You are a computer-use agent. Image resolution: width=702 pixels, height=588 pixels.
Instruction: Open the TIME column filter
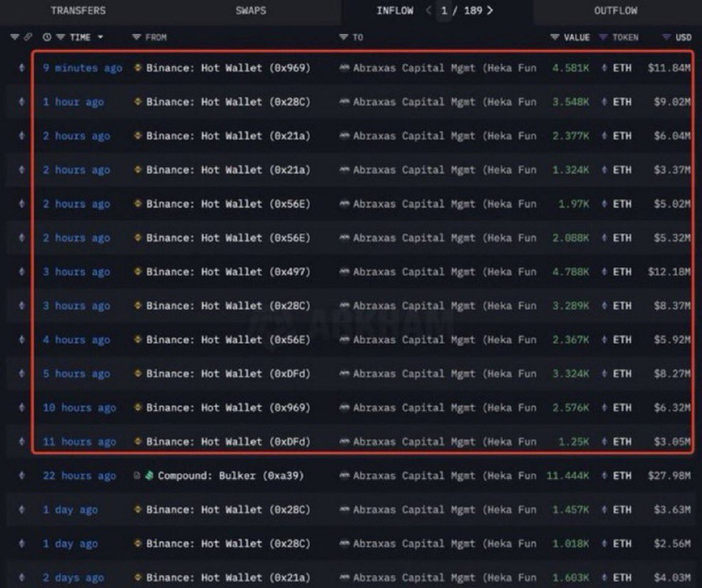[60, 37]
